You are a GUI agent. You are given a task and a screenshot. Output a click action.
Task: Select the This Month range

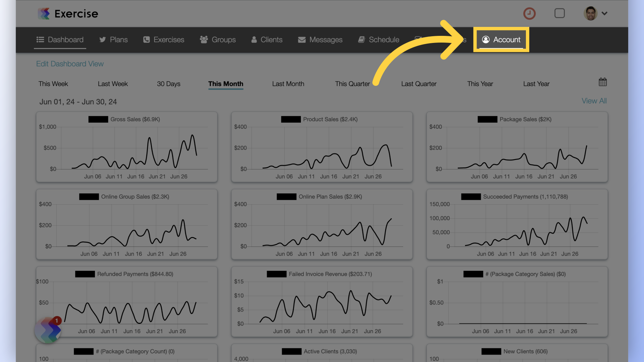click(226, 84)
